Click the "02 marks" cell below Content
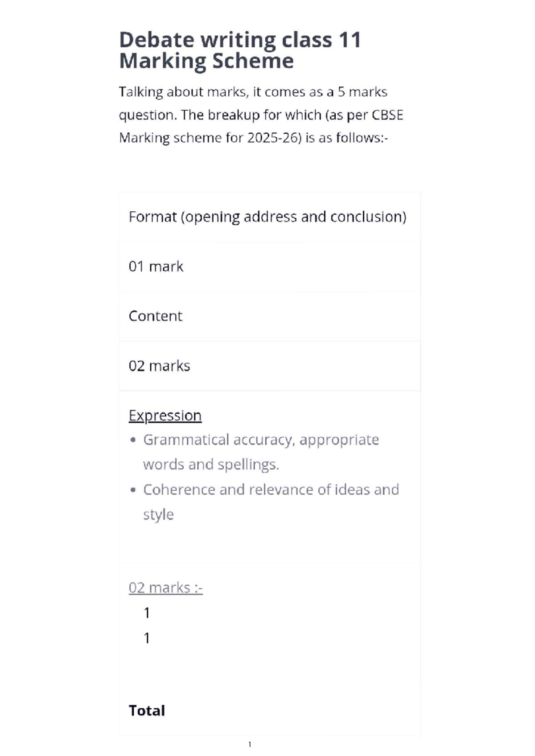Screen dimensions: 535x756 [159, 366]
